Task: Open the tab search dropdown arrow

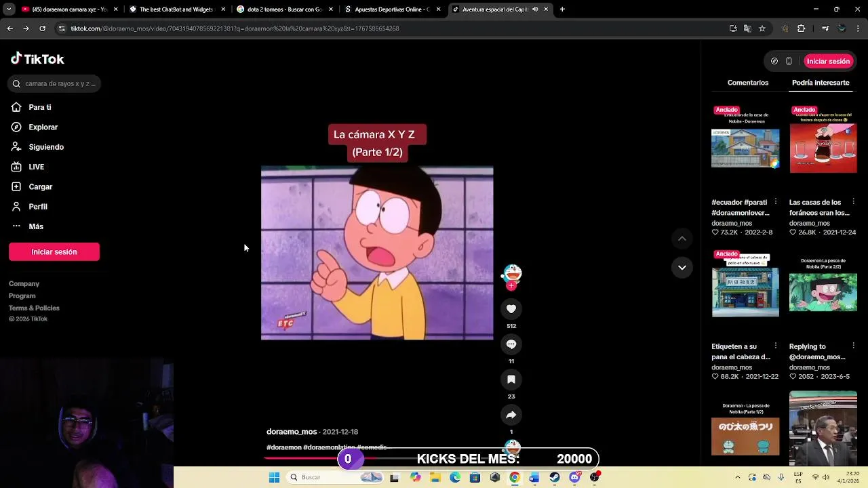Action: point(9,9)
